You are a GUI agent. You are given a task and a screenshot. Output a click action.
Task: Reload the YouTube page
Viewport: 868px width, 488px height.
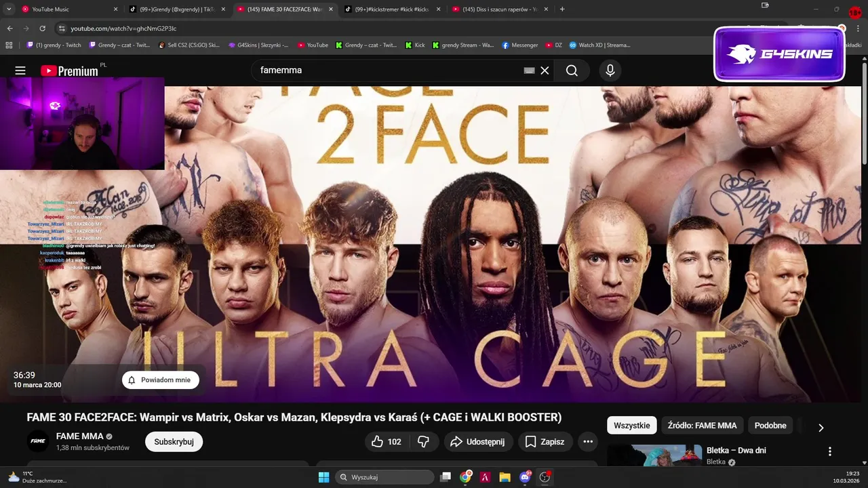(x=43, y=28)
